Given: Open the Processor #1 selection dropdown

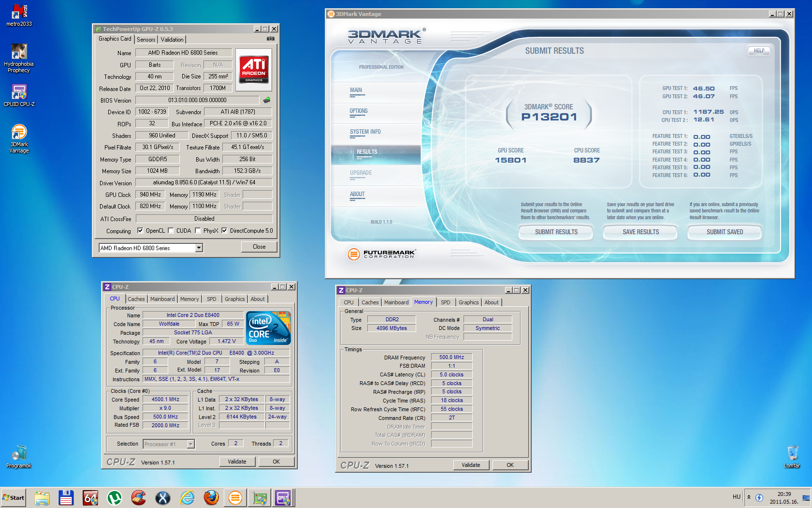Looking at the screenshot, I should pos(190,444).
